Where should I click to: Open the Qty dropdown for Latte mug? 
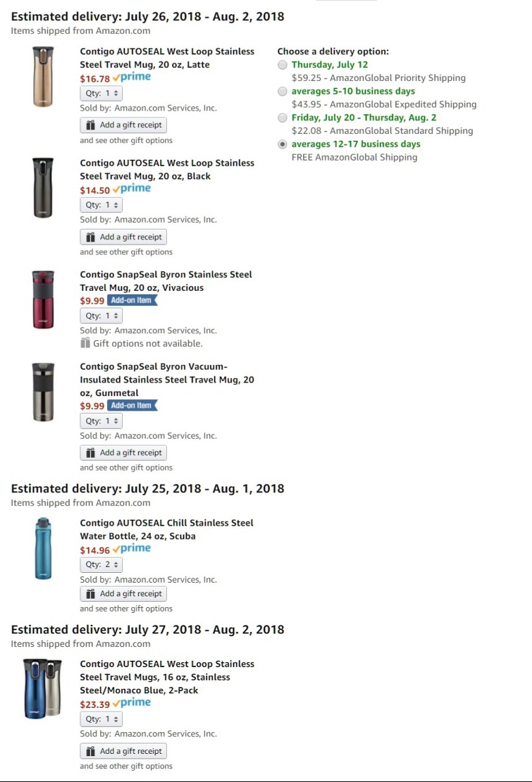101,93
